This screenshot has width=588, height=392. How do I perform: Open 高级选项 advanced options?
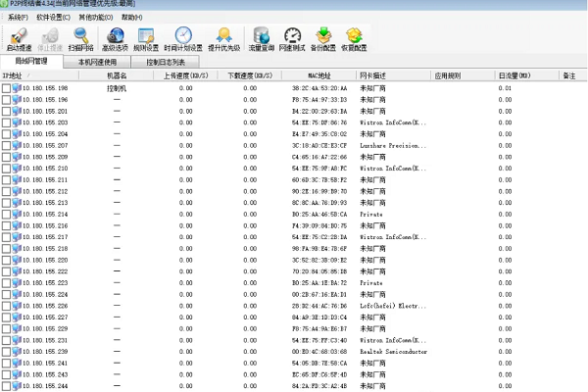[117, 37]
